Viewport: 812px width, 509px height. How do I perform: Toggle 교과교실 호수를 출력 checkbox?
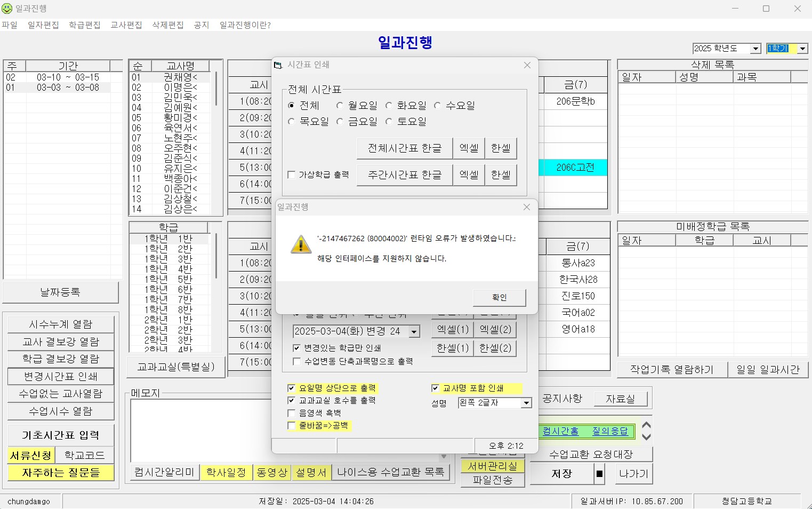click(x=291, y=400)
